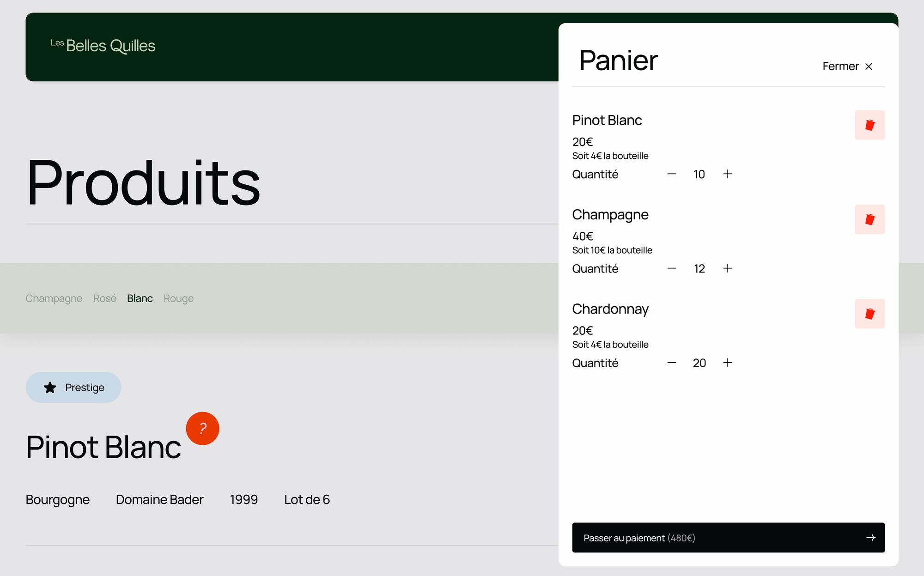
Task: Select the Blanc category filter
Action: click(x=140, y=298)
